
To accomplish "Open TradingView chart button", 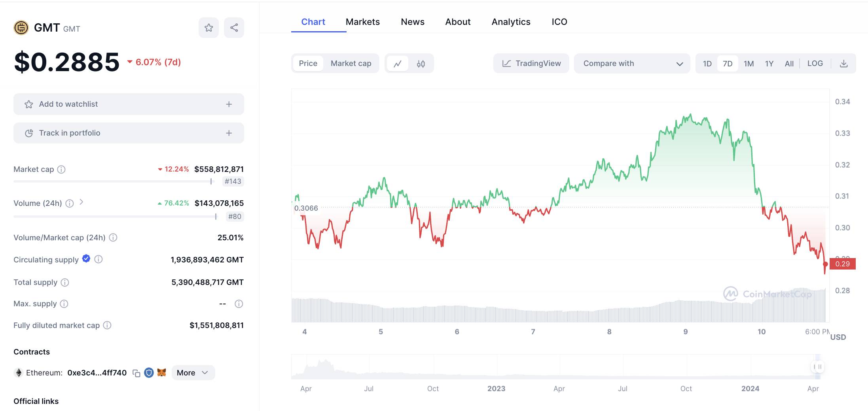I will (531, 64).
